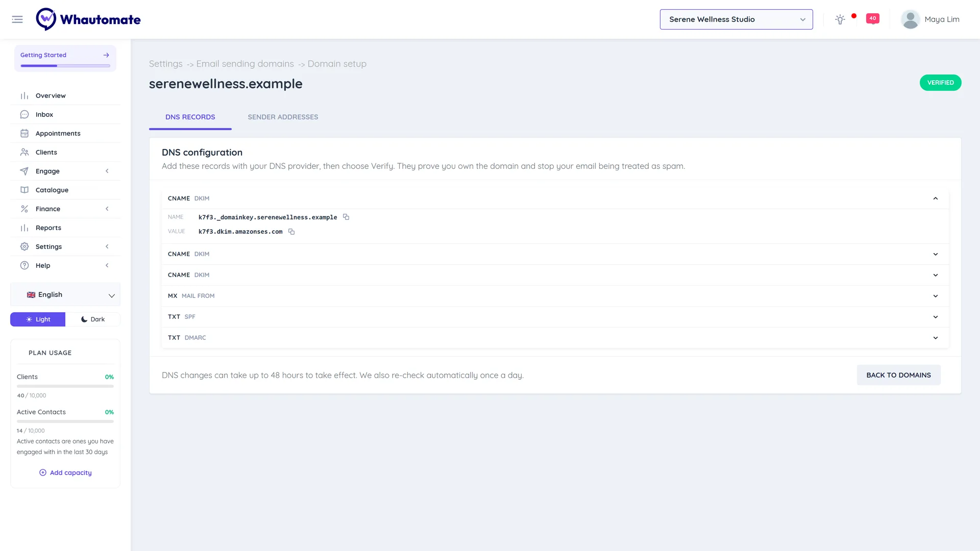Open the Clients section
Image resolution: width=980 pixels, height=551 pixels.
(65, 152)
